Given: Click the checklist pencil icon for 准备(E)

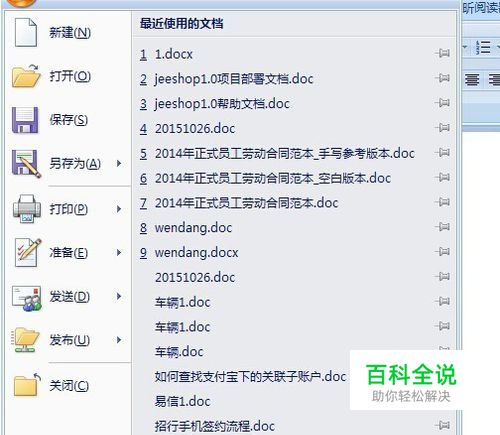Looking at the screenshot, I should point(28,253).
